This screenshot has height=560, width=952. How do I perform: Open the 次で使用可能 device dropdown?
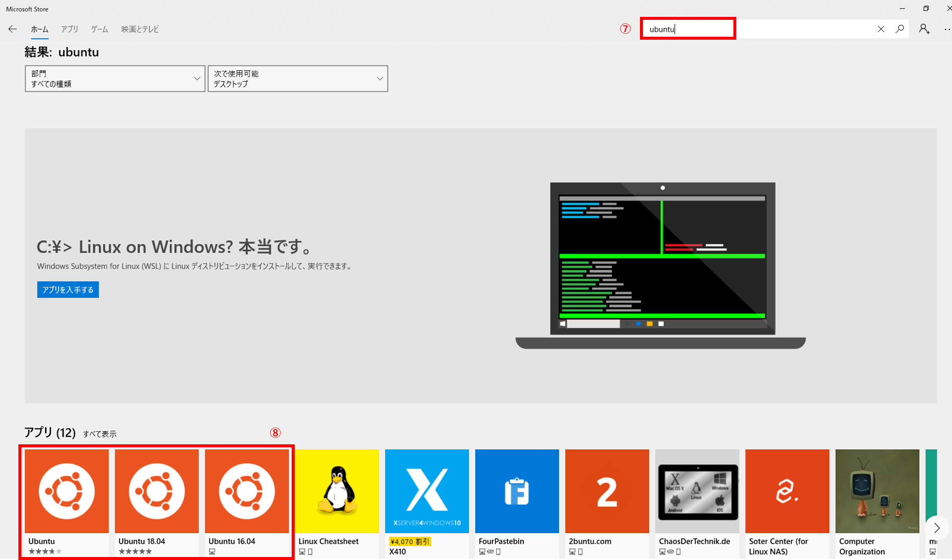pyautogui.click(x=298, y=78)
